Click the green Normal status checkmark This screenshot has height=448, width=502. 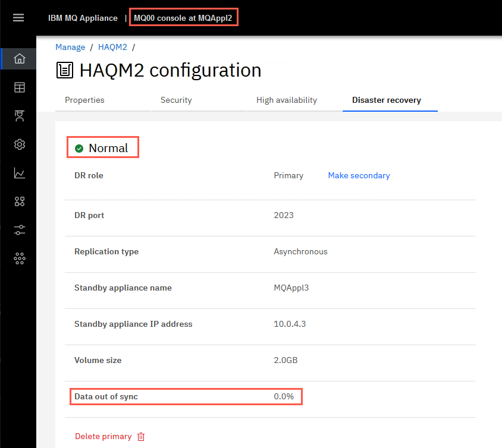click(x=79, y=149)
